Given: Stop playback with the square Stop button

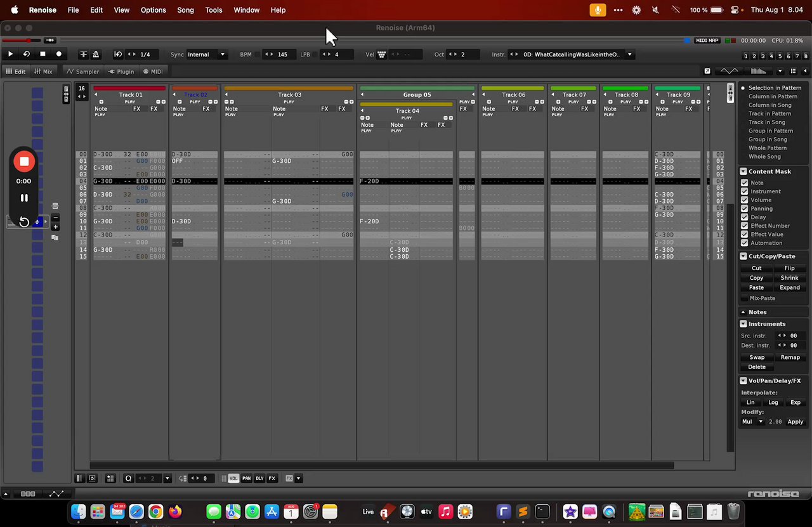Looking at the screenshot, I should 43,55.
